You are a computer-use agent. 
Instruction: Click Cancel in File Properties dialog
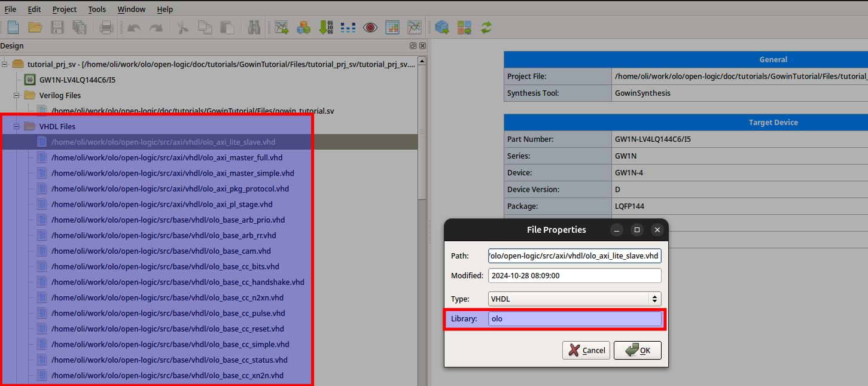click(x=586, y=350)
